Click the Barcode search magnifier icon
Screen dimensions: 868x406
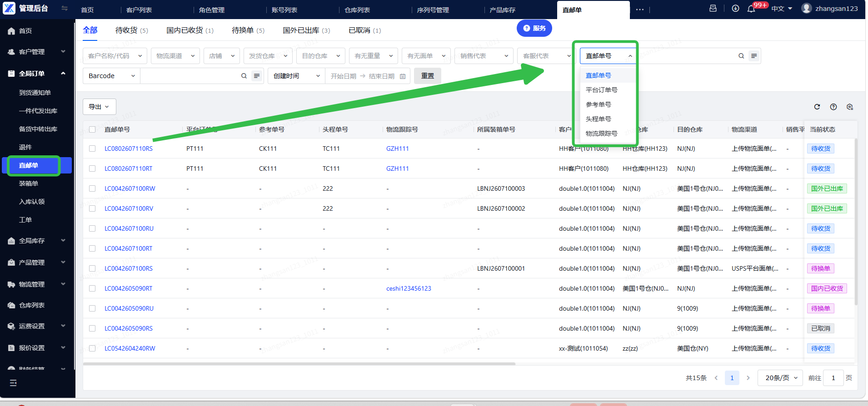(x=244, y=76)
